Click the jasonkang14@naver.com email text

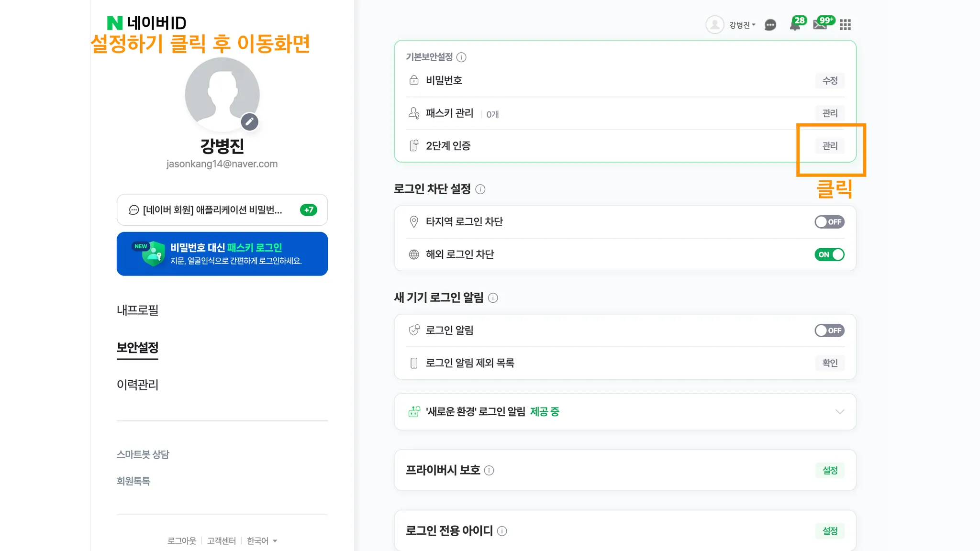click(x=222, y=164)
